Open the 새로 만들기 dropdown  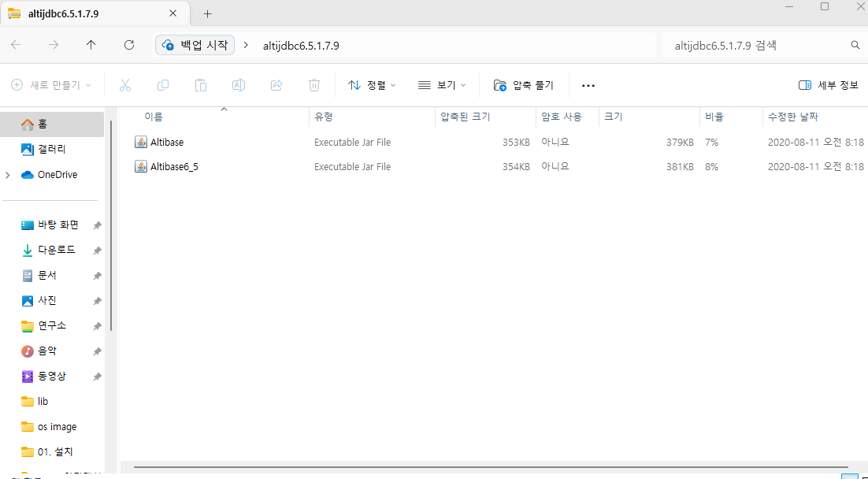(51, 85)
